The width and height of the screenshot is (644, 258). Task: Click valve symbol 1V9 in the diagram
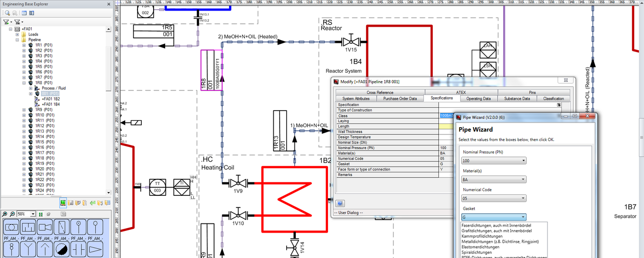click(238, 183)
